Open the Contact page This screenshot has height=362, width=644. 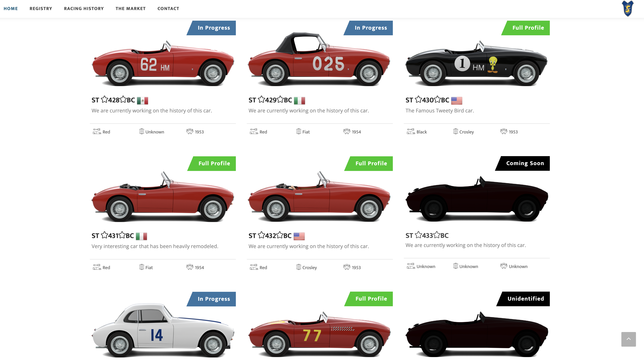168,9
